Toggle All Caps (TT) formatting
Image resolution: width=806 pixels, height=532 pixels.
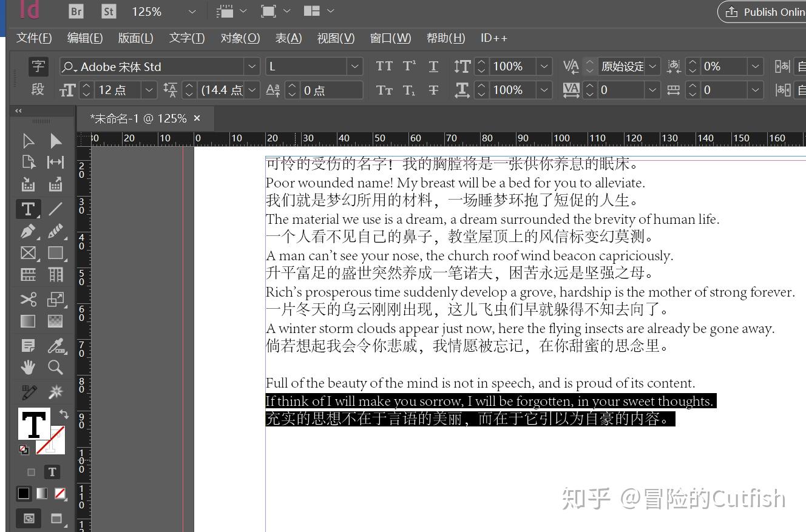click(384, 66)
